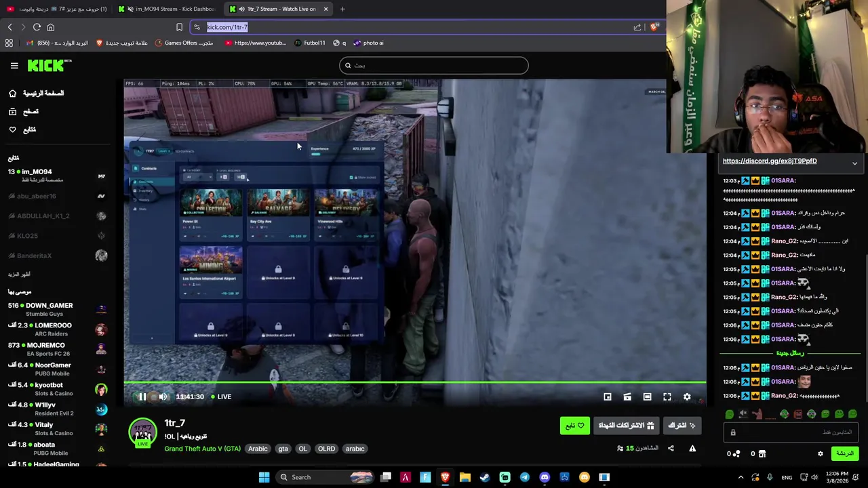Open channel shop store icon
Image resolution: width=868 pixels, height=488 pixels.
coord(762,453)
